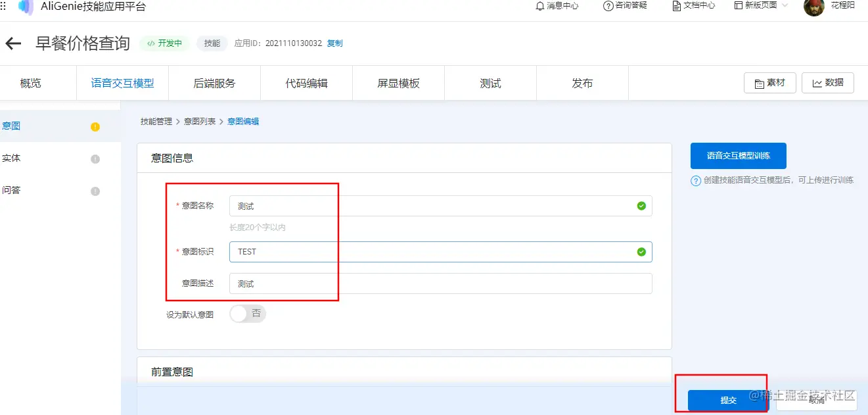Click 复制 to copy the app ID
Image resolution: width=868 pixels, height=415 pixels.
click(x=334, y=43)
